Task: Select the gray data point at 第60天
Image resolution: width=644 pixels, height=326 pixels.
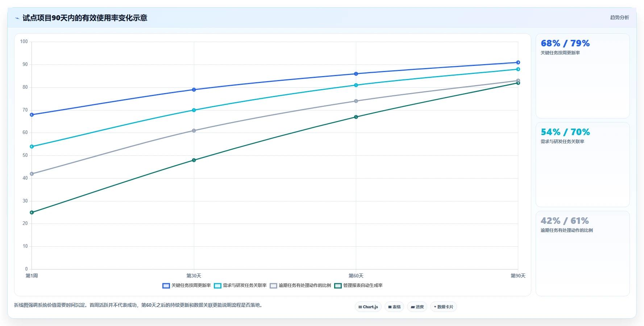Action: pyautogui.click(x=356, y=101)
